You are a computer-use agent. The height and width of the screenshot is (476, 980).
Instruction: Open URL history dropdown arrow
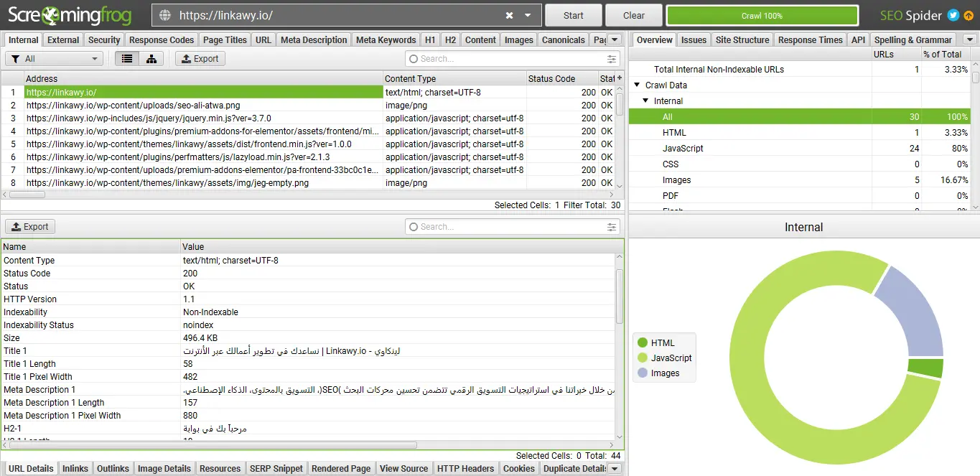(528, 15)
